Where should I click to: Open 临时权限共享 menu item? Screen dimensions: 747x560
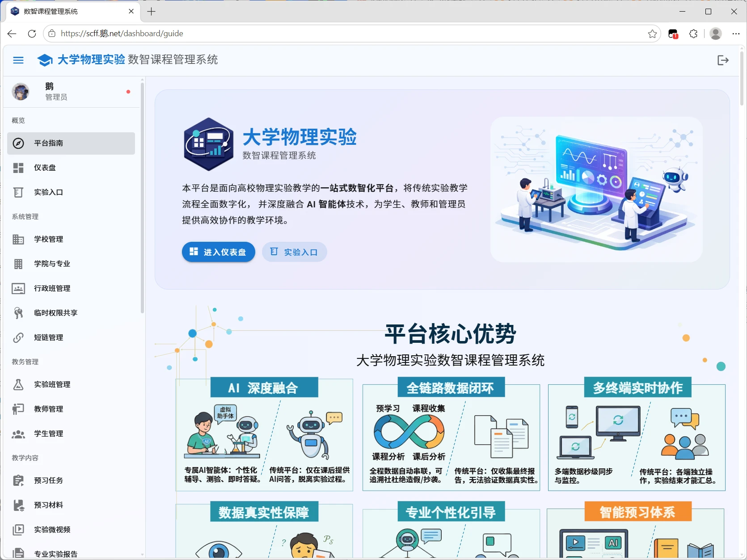71,313
